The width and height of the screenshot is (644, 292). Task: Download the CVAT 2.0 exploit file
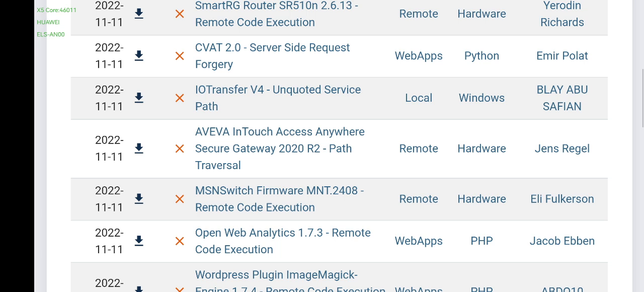(x=139, y=56)
